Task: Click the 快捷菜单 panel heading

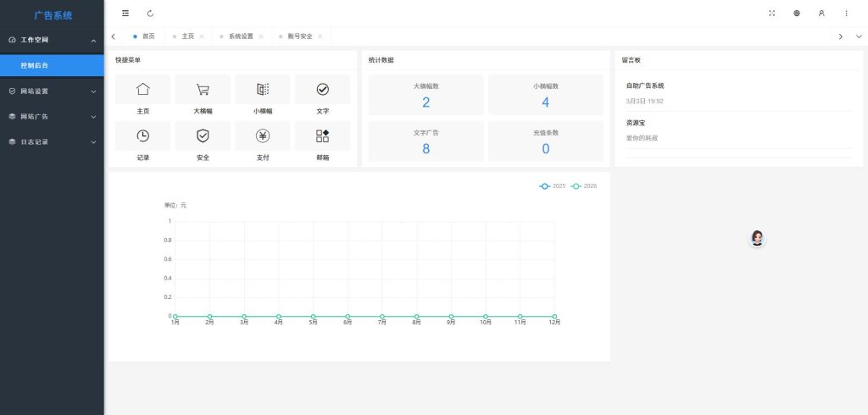Action: click(x=128, y=60)
